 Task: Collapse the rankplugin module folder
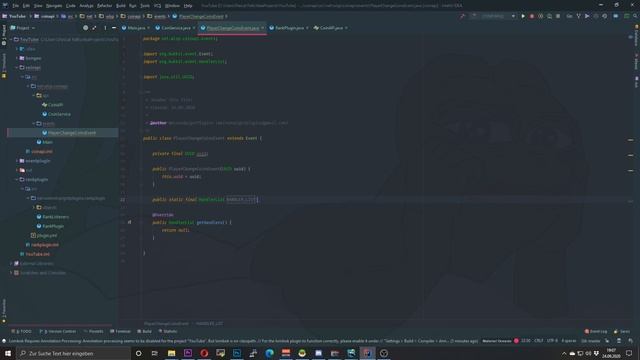click(x=17, y=180)
